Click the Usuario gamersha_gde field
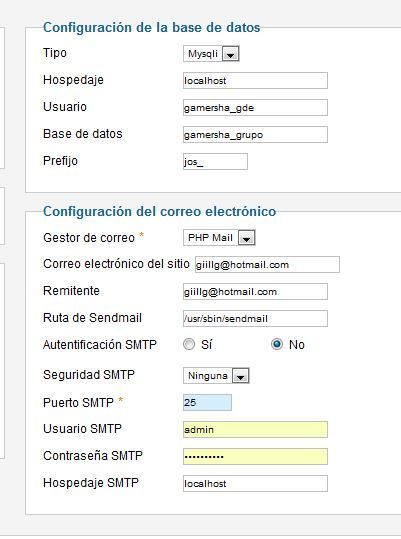This screenshot has height=539, width=401. (x=255, y=108)
